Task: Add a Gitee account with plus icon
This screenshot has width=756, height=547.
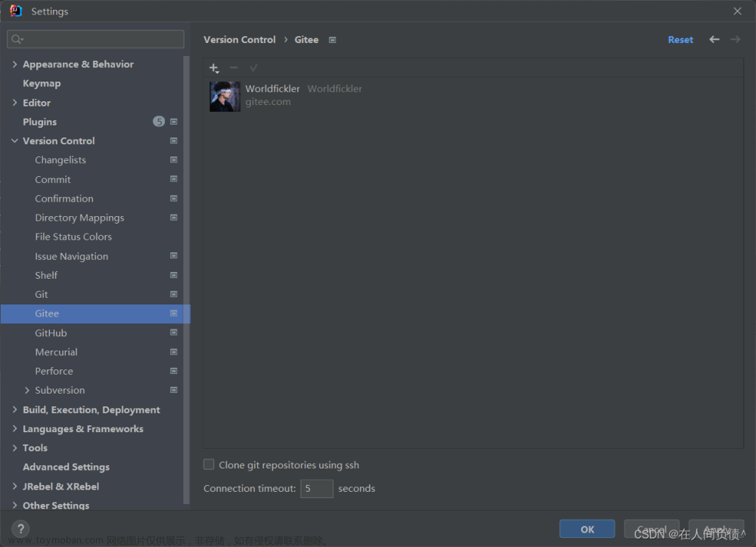Action: click(214, 68)
